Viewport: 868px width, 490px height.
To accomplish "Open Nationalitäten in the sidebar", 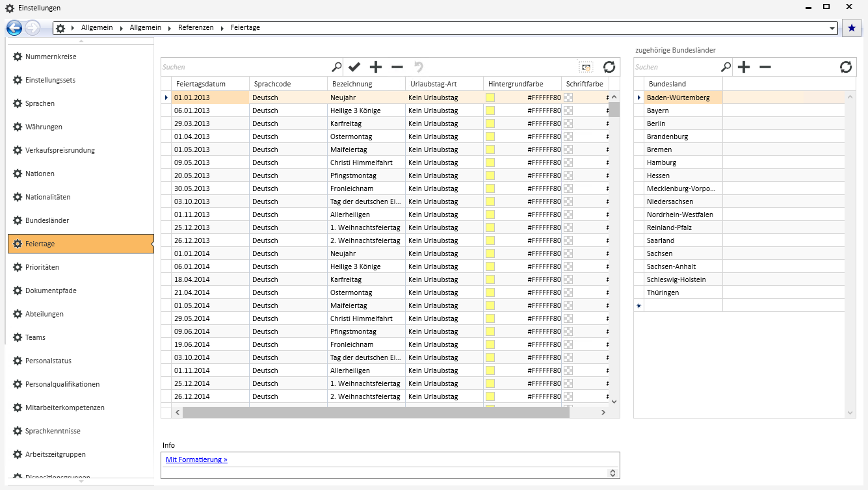I will pos(81,197).
